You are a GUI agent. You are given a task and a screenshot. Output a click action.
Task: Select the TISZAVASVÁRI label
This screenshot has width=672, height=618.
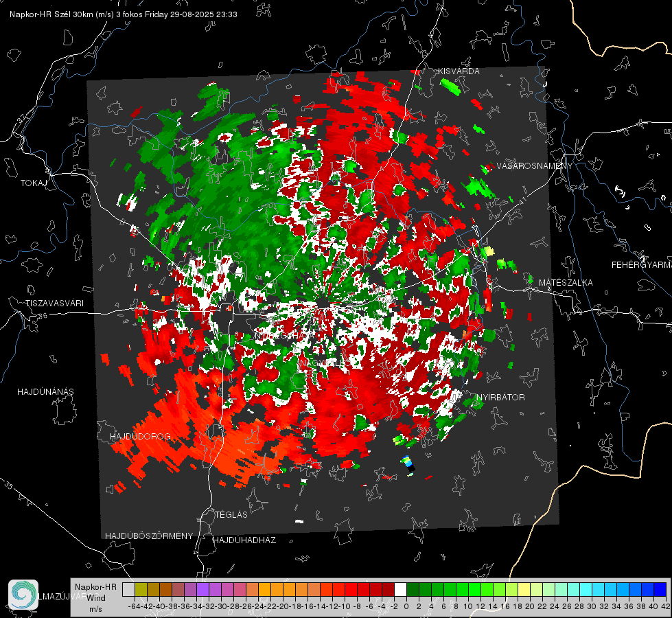(x=55, y=304)
